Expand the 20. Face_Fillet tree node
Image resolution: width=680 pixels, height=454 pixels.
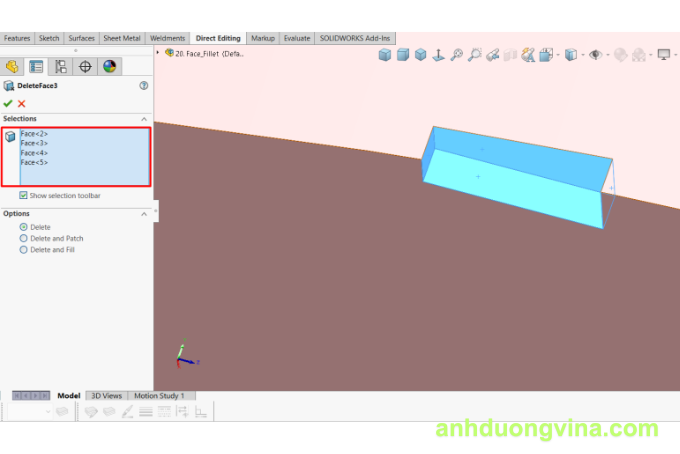(158, 52)
